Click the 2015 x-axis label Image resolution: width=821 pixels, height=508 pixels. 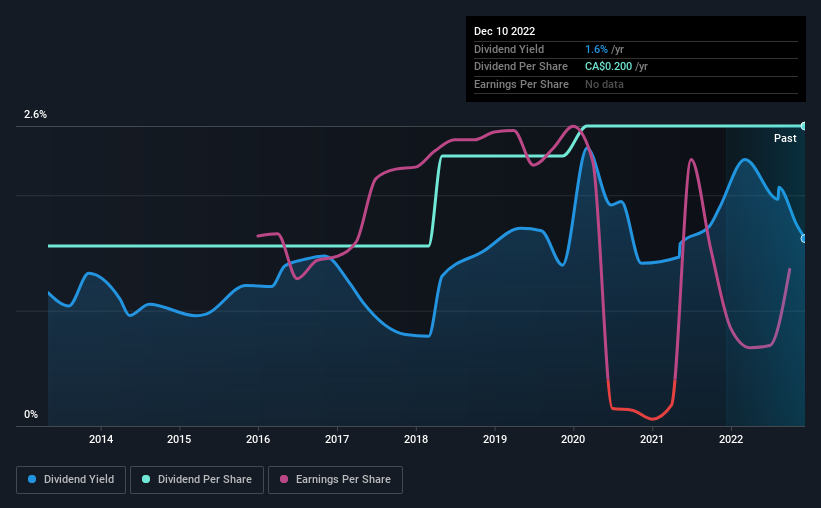(x=179, y=439)
